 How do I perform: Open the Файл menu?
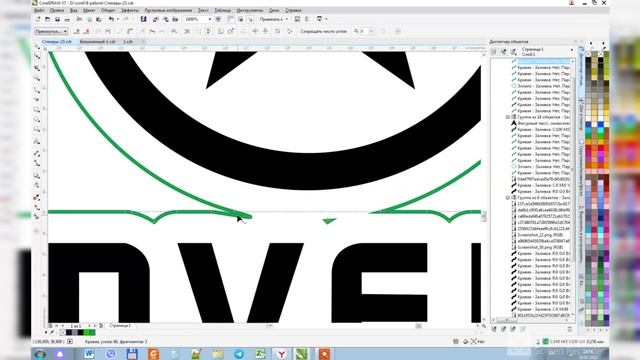coord(39,10)
